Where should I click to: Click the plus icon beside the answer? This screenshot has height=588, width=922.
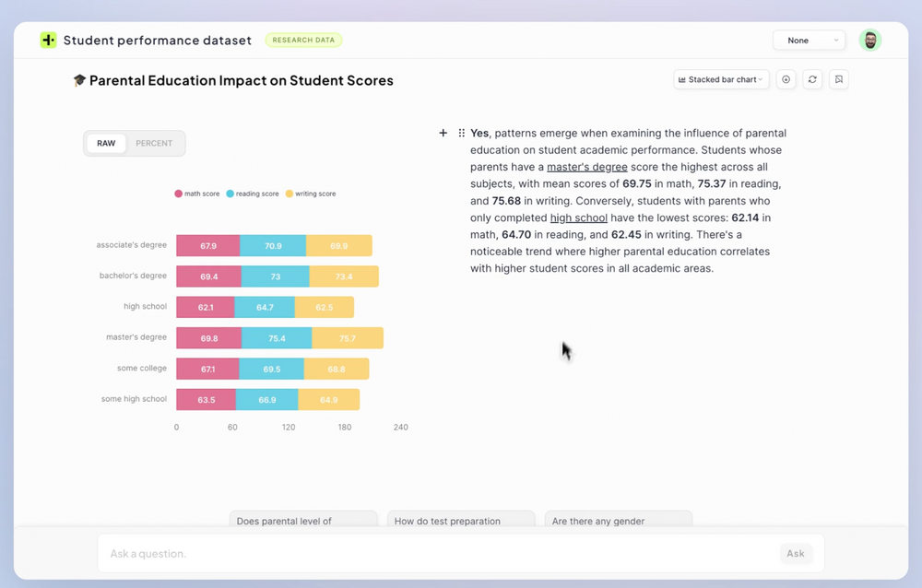point(443,133)
